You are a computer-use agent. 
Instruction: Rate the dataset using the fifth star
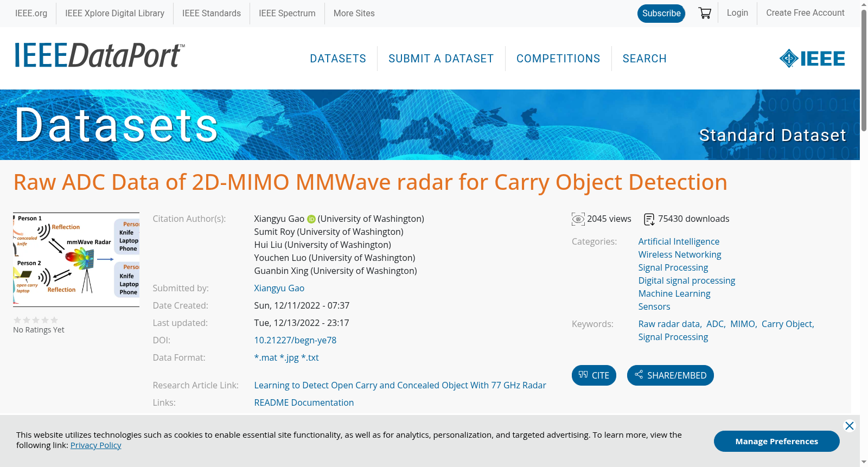tap(54, 320)
